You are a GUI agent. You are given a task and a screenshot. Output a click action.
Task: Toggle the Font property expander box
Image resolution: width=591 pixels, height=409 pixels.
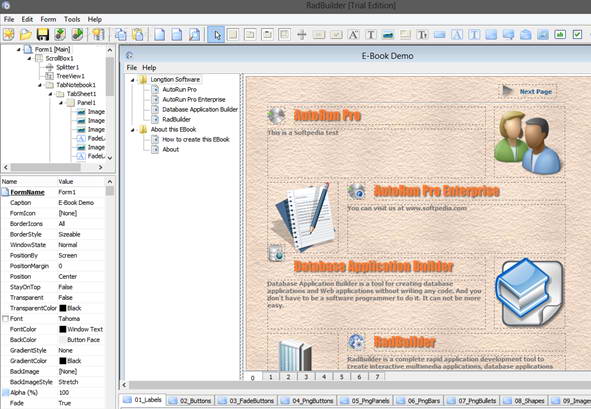(5, 319)
